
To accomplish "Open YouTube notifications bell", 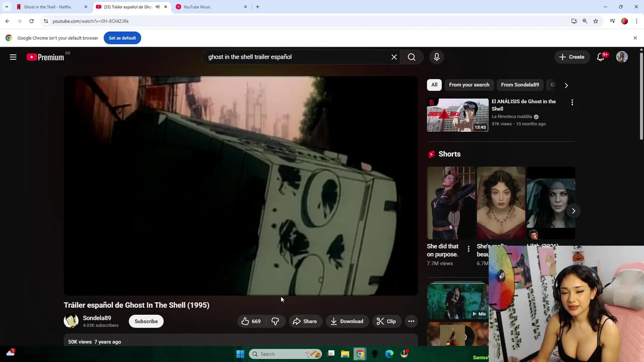I will click(601, 57).
